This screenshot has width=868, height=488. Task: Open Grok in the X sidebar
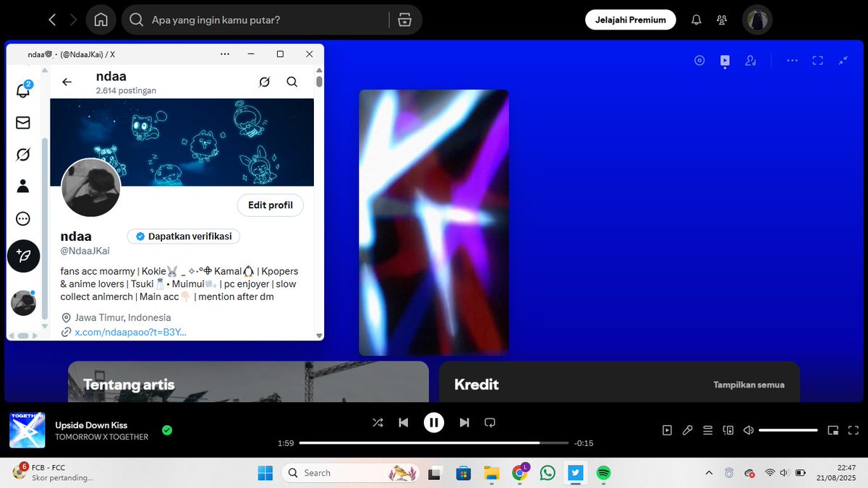pyautogui.click(x=23, y=155)
